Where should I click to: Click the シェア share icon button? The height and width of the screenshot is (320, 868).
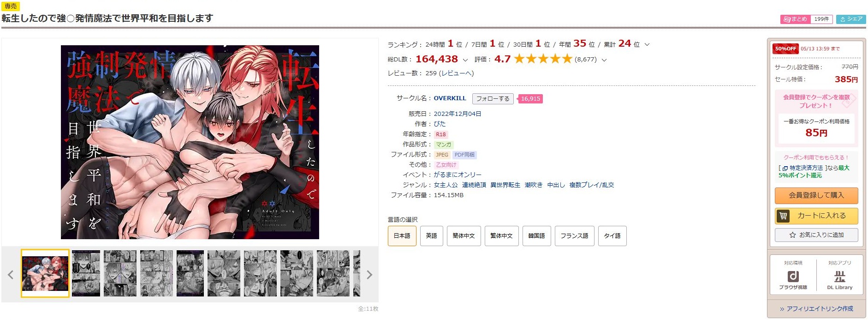(x=851, y=19)
